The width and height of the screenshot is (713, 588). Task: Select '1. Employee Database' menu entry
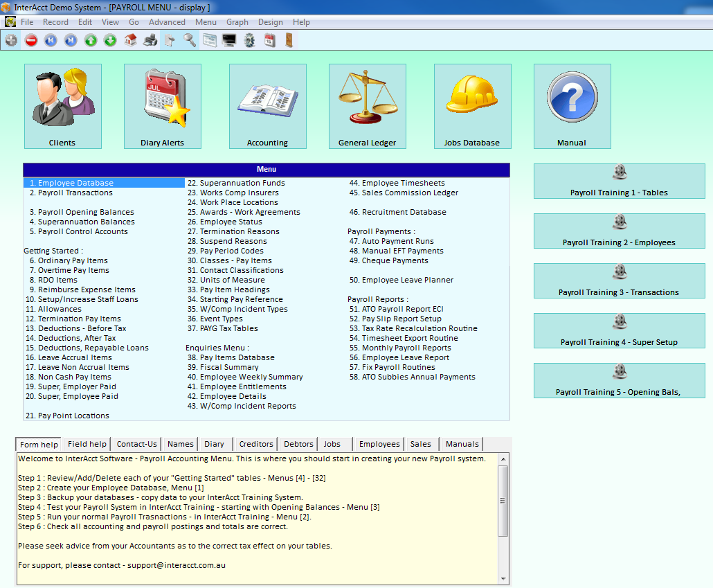[x=104, y=183]
